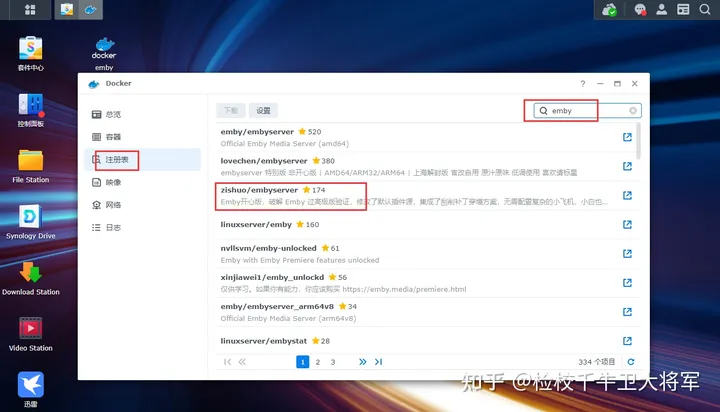
Task: Jump to last results page
Action: click(x=378, y=362)
